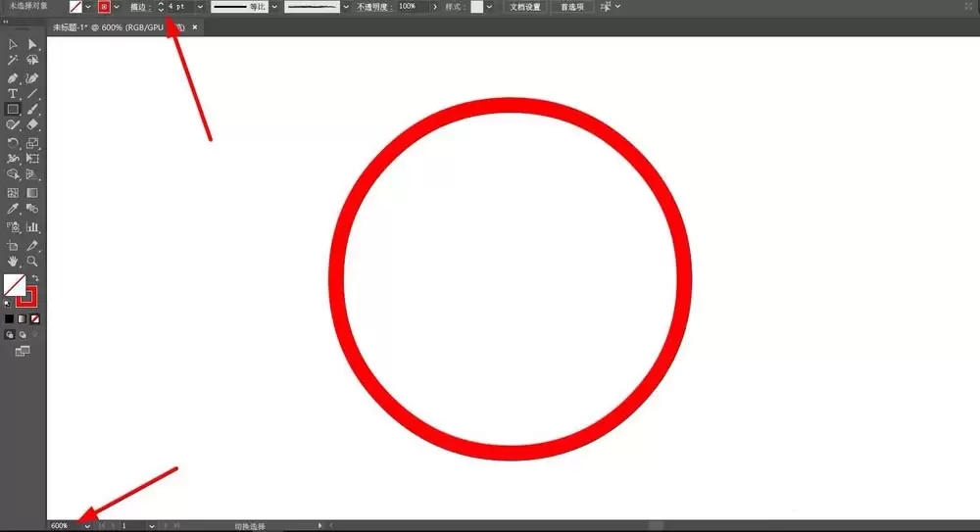The width and height of the screenshot is (980, 532).
Task: Select the Eraser tool
Action: point(32,125)
